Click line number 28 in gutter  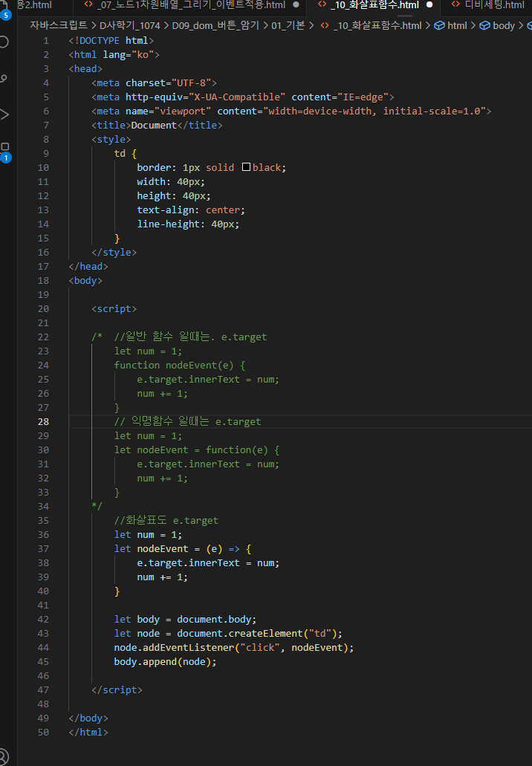(43, 421)
